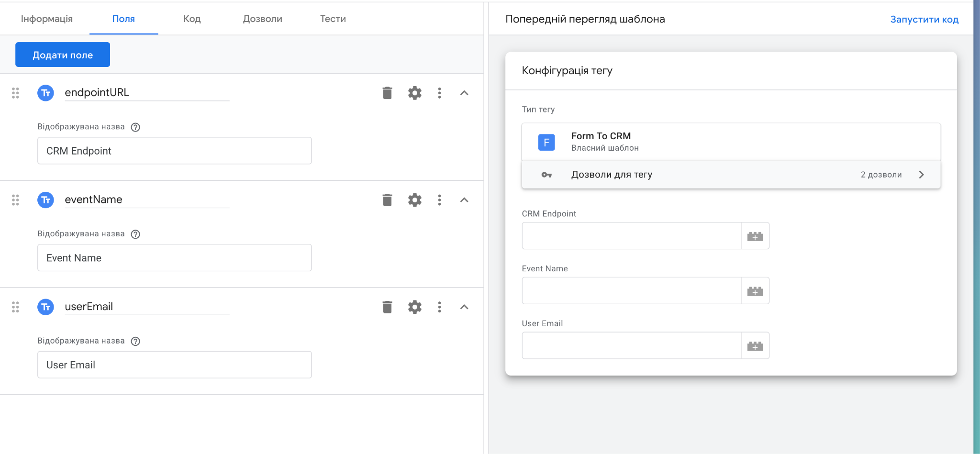The height and width of the screenshot is (454, 980).
Task: Switch to the Тести tab
Action: 332,19
